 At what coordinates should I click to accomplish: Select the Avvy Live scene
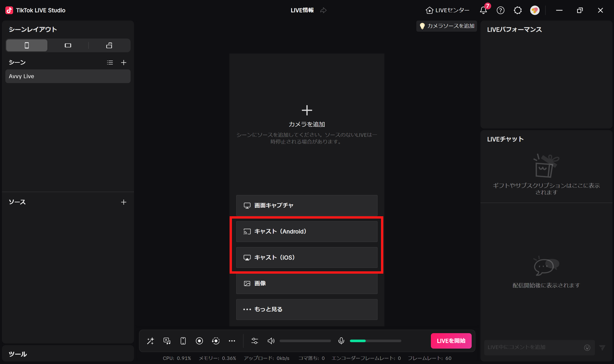pyautogui.click(x=68, y=76)
